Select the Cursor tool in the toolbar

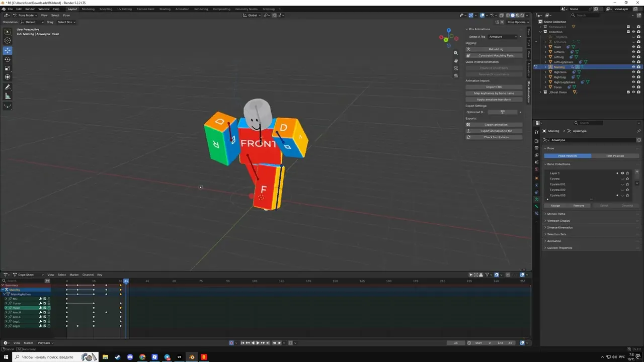click(8, 41)
